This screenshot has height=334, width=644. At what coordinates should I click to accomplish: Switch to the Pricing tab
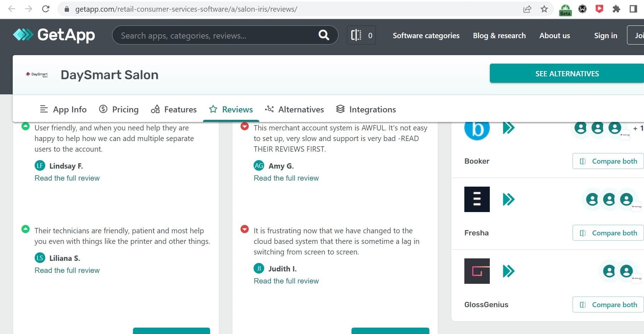click(119, 110)
